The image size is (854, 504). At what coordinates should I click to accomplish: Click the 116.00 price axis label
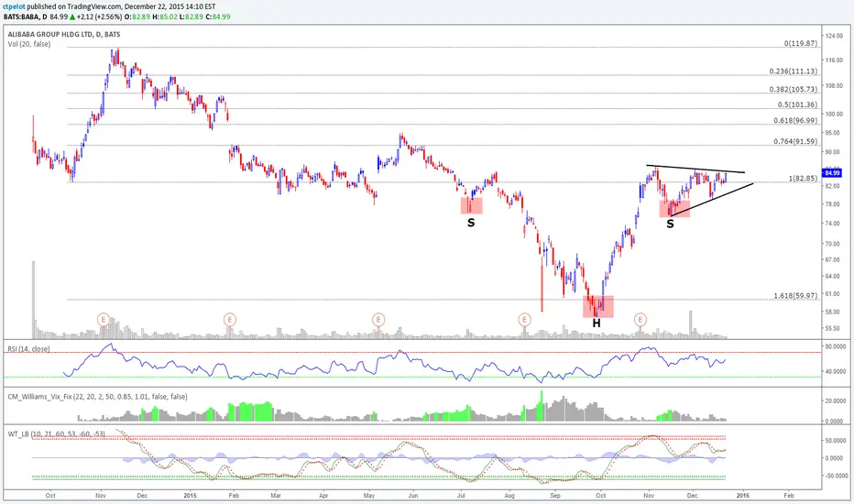835,60
